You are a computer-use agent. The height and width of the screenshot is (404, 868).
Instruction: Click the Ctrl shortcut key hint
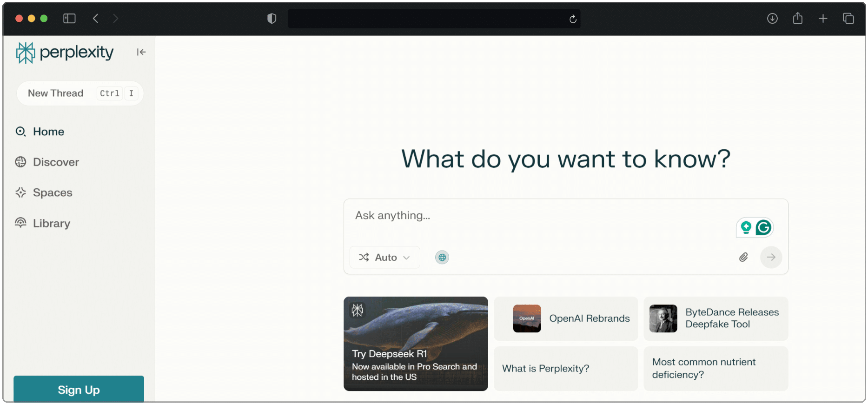coord(110,93)
